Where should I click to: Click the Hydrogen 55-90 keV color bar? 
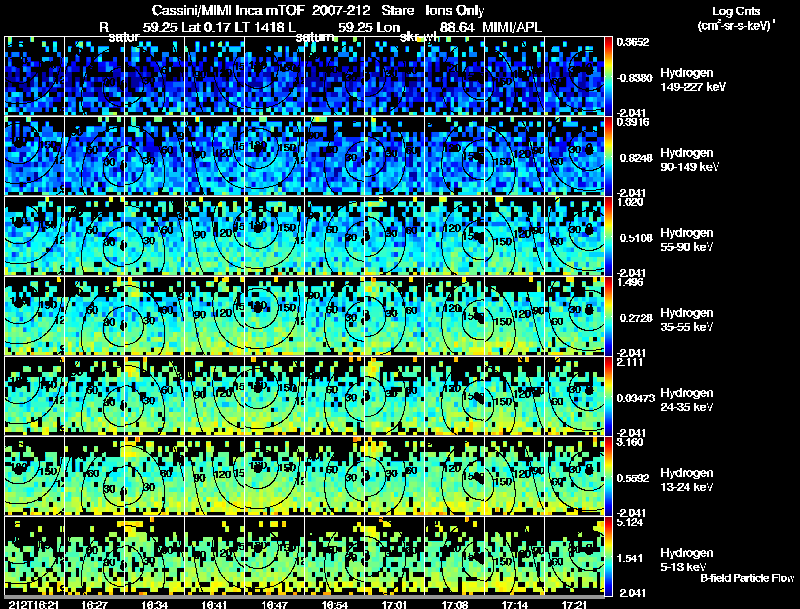[x=608, y=236]
